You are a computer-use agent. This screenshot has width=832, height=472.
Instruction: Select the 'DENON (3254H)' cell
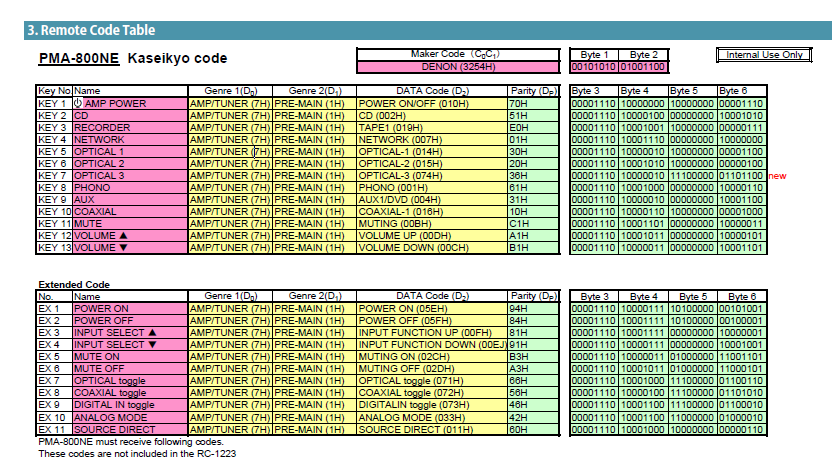click(458, 67)
